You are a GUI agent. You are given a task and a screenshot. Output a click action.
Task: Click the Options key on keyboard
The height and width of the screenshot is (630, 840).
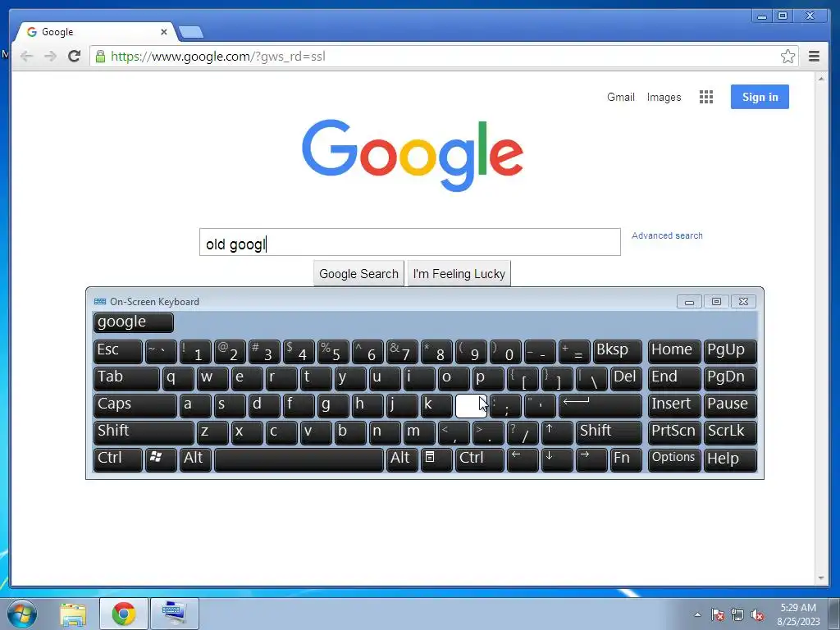674,459
